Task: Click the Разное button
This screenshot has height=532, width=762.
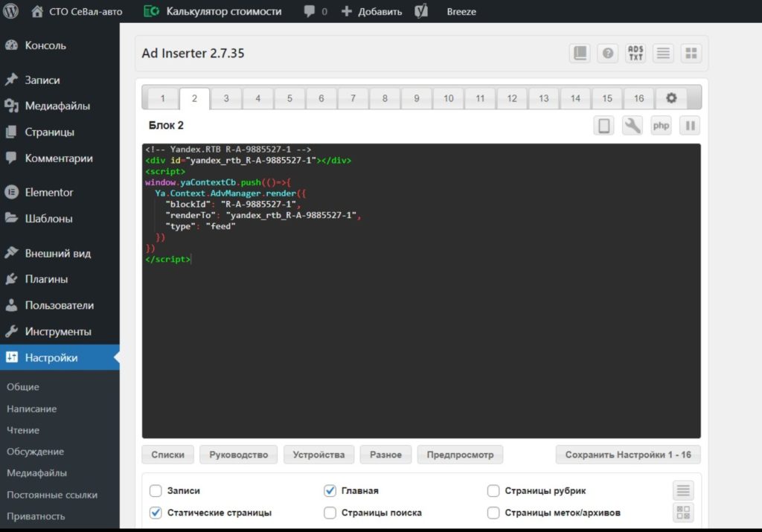Action: point(386,455)
